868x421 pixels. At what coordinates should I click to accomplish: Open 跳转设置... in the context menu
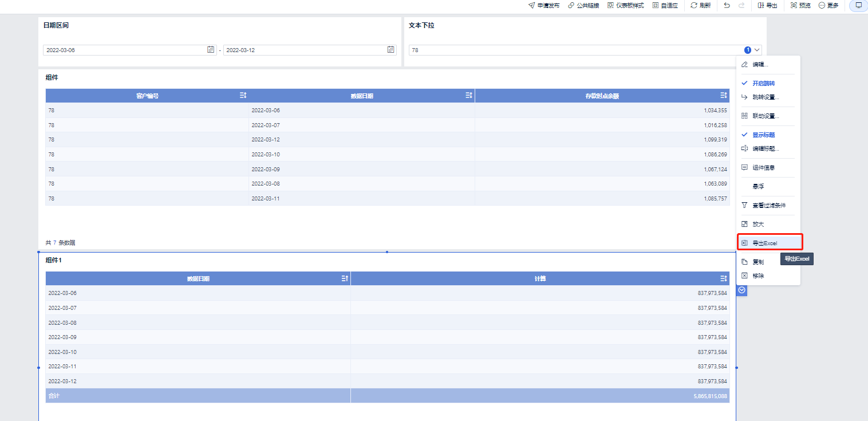768,97
